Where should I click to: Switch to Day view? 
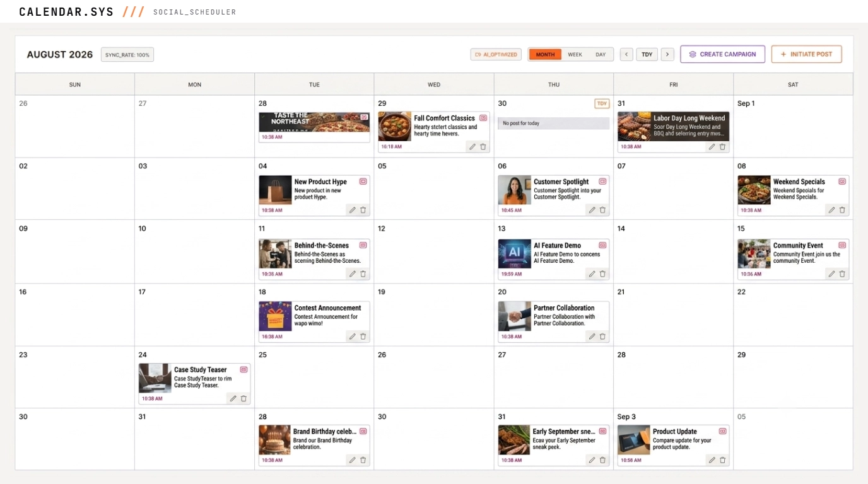[601, 54]
